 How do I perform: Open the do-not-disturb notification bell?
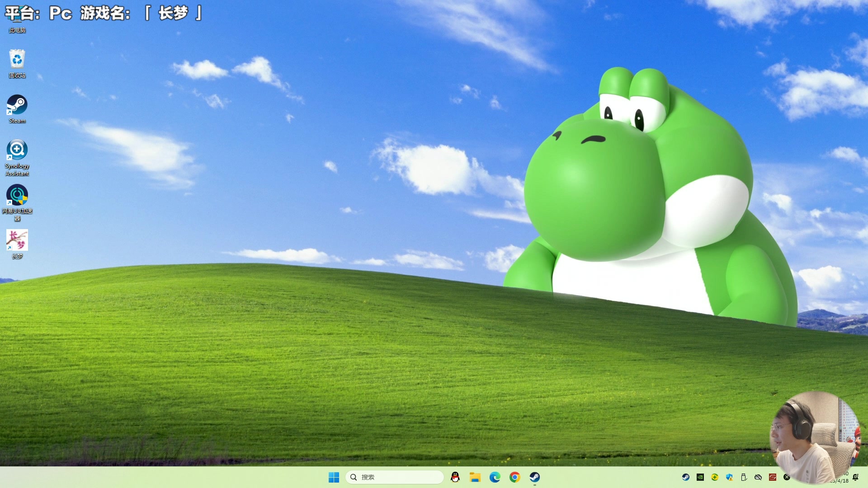coord(856,477)
